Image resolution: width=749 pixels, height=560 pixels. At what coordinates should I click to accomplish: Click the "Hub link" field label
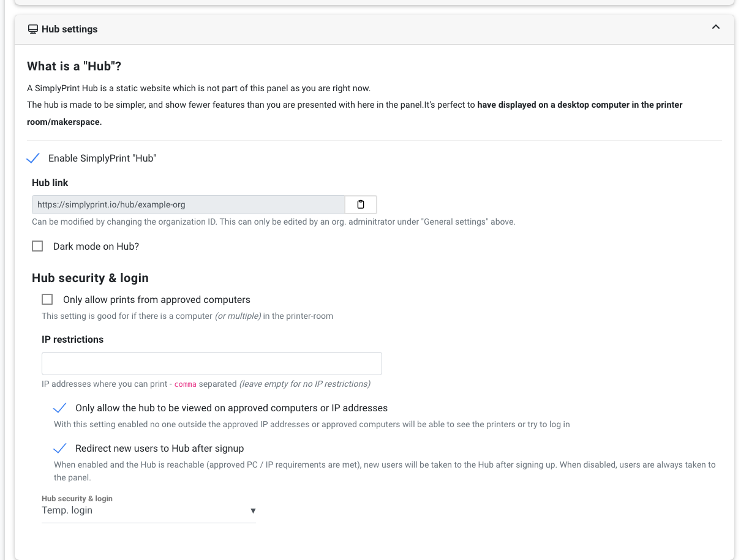point(50,182)
